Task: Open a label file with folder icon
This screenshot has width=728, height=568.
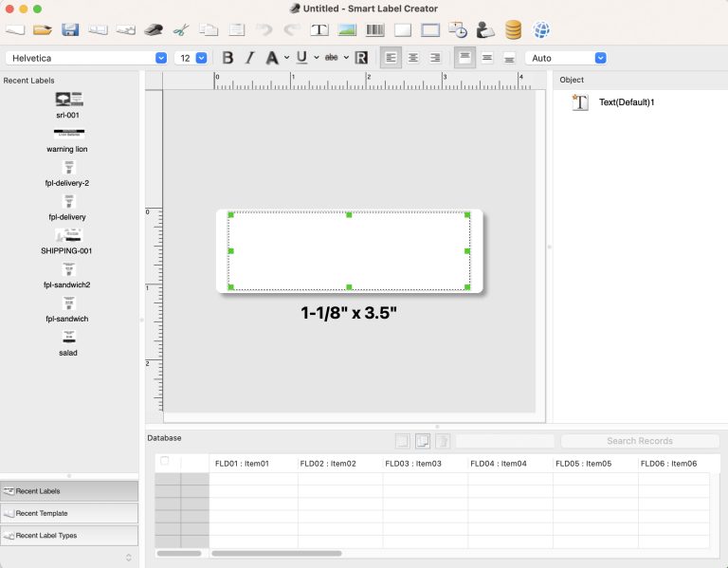Action: [x=43, y=29]
